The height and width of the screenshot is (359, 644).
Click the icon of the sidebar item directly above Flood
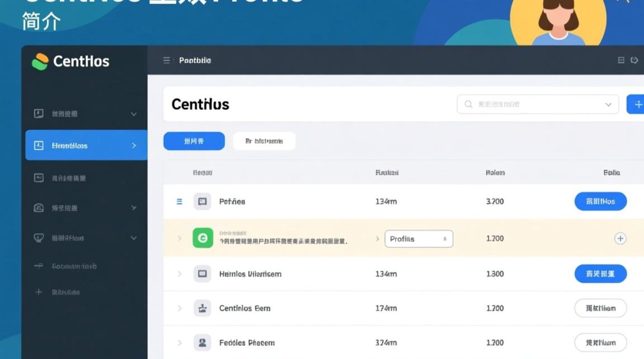click(x=39, y=208)
